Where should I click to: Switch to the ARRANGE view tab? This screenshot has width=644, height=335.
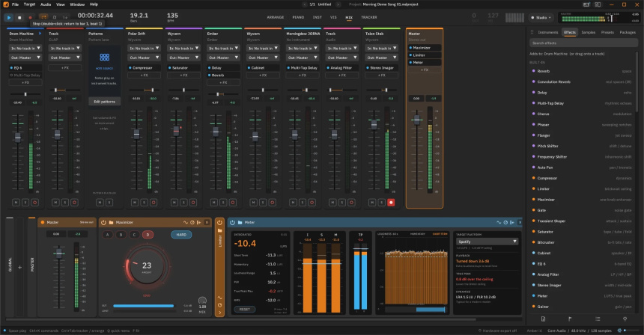(275, 17)
